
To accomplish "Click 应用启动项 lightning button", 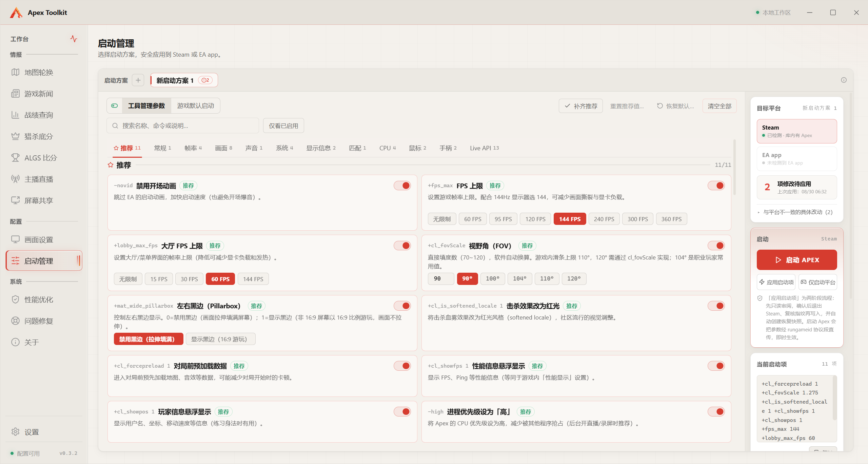I will (x=776, y=282).
